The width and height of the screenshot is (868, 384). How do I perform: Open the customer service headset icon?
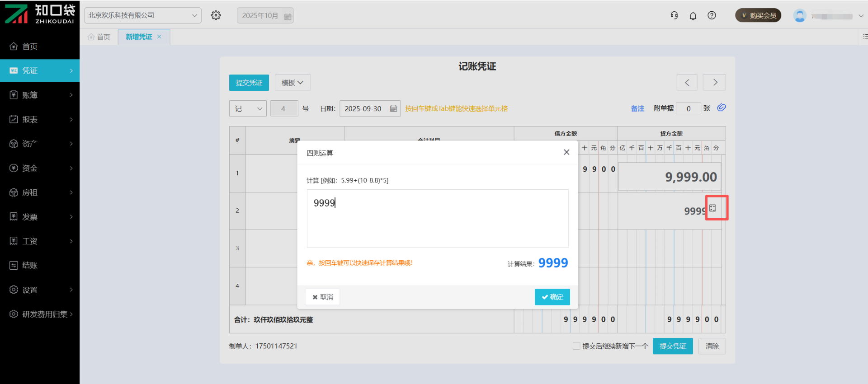674,15
